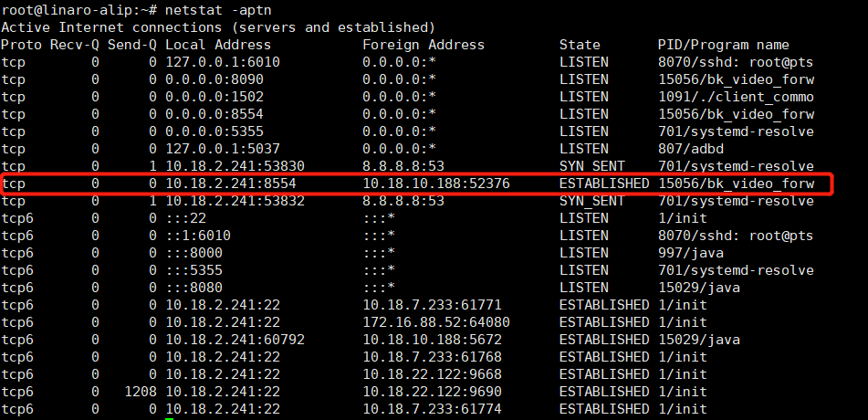Select the 'Active Internet connections' header line
The image size is (868, 420).
point(217,27)
